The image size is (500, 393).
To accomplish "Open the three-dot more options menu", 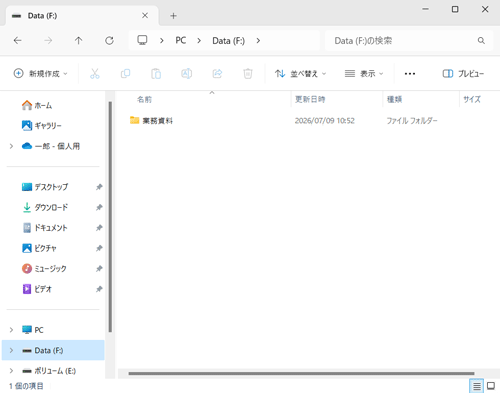I will [410, 74].
